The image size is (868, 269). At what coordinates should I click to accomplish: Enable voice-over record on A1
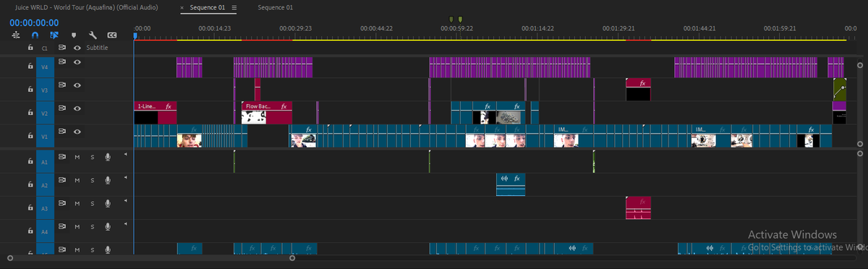(108, 157)
